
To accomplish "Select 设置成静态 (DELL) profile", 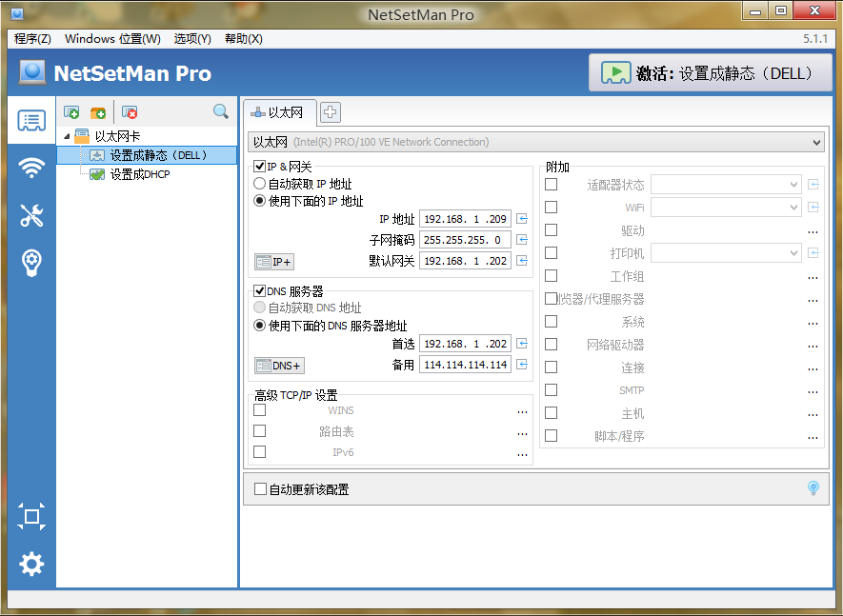I will 148,155.
